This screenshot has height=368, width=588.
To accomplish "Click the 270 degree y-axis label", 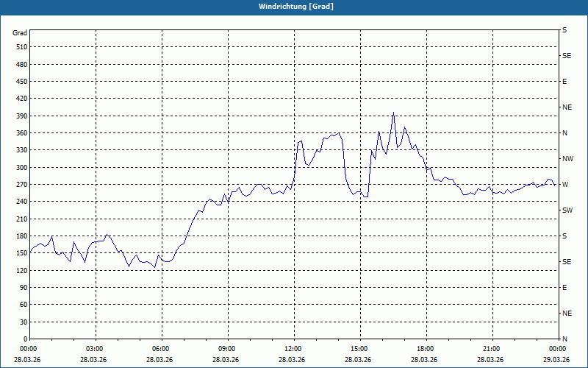I will (20, 185).
